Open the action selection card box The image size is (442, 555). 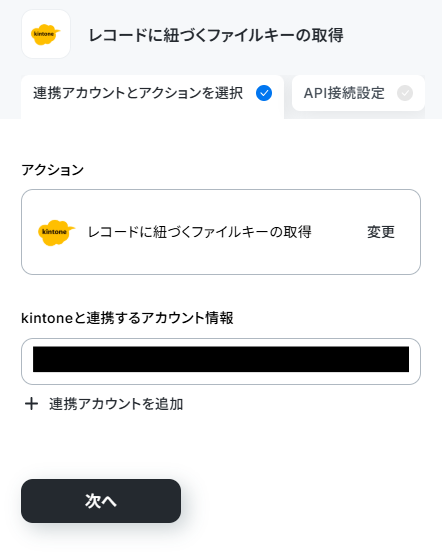click(221, 232)
